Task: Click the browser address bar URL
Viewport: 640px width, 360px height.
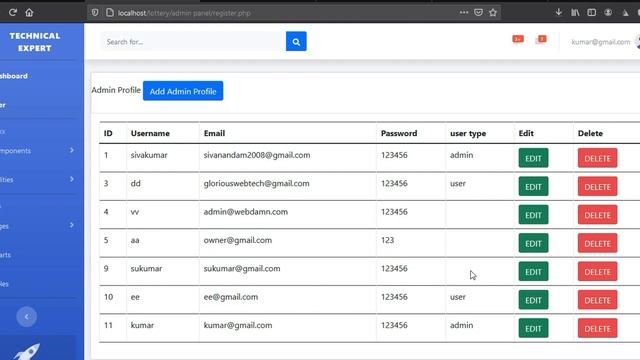Action: pos(184,13)
